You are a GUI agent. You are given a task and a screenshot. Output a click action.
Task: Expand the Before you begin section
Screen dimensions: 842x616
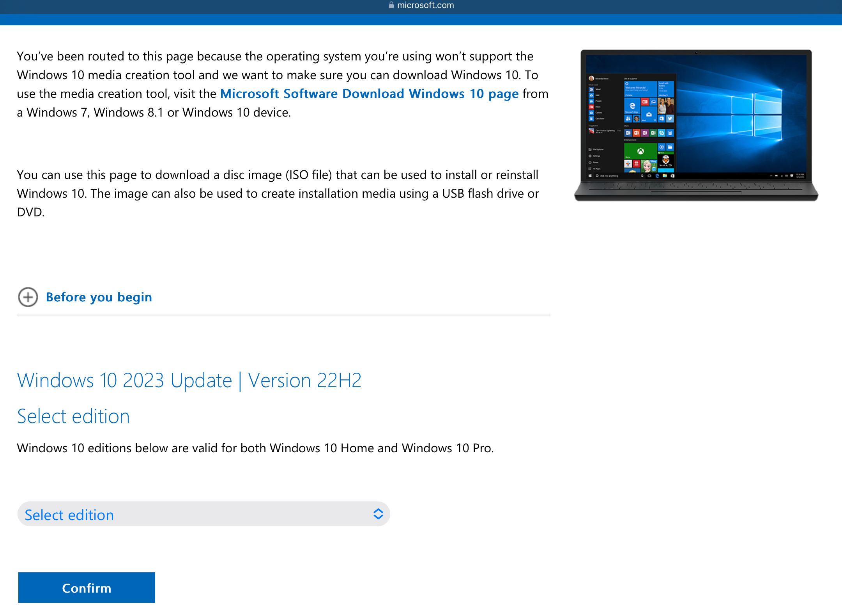99,297
